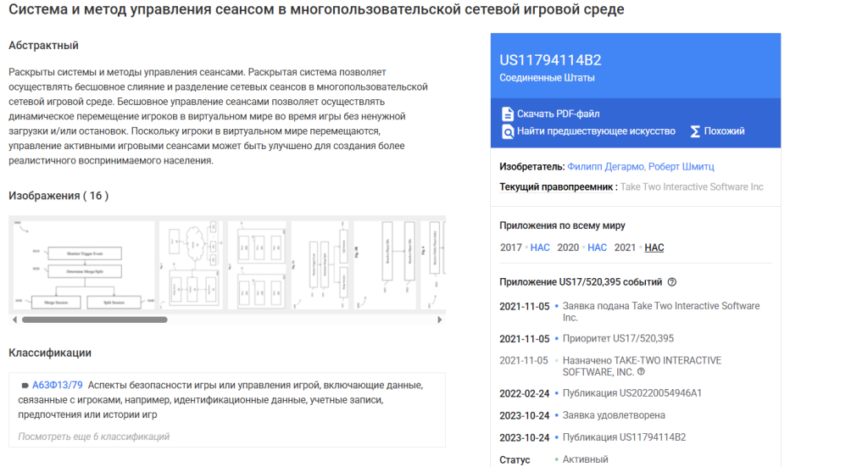Click the tag icon before А63Ф13/79
The height and width of the screenshot is (467, 868).
(25, 386)
